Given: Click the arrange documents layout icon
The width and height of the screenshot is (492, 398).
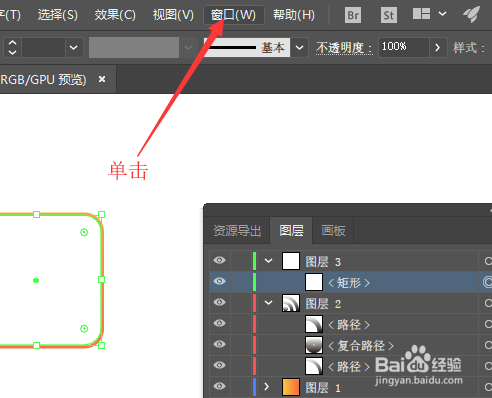Looking at the screenshot, I should pos(421,14).
